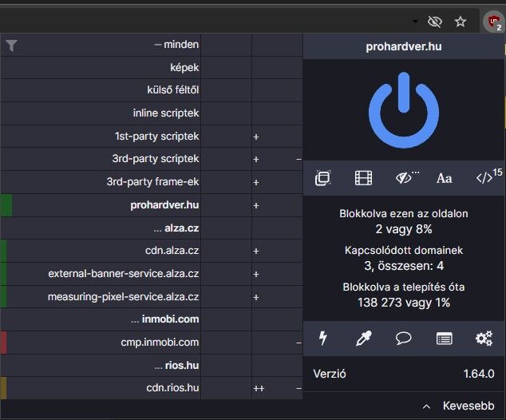Image resolution: width=506 pixels, height=420 pixels.
Task: Toggle pop-up blocking for this site
Action: point(322,178)
